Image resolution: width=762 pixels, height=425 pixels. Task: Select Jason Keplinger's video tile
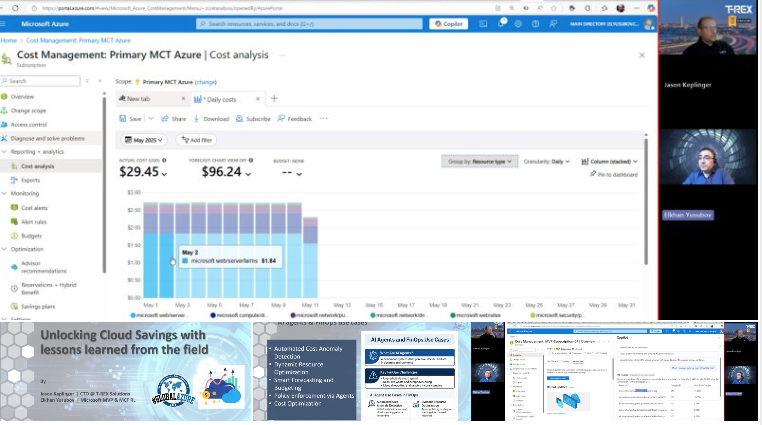click(708, 27)
